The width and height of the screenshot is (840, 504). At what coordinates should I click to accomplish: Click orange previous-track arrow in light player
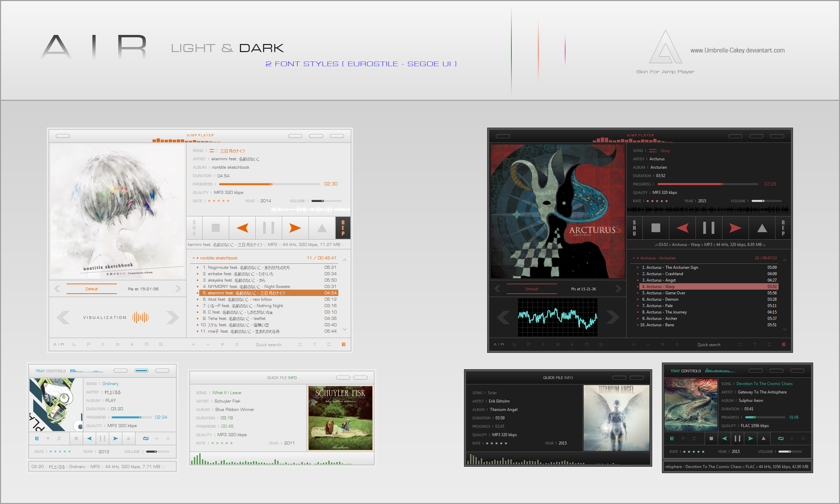242,227
